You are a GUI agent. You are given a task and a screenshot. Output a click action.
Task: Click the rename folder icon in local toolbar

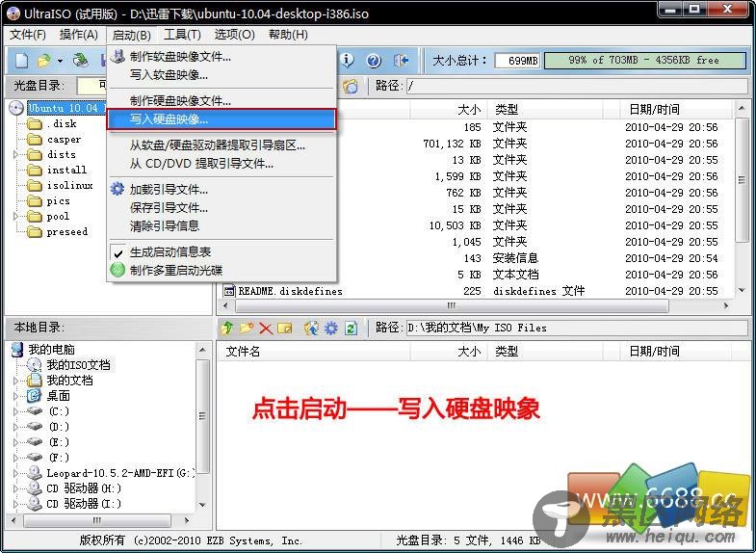click(285, 329)
